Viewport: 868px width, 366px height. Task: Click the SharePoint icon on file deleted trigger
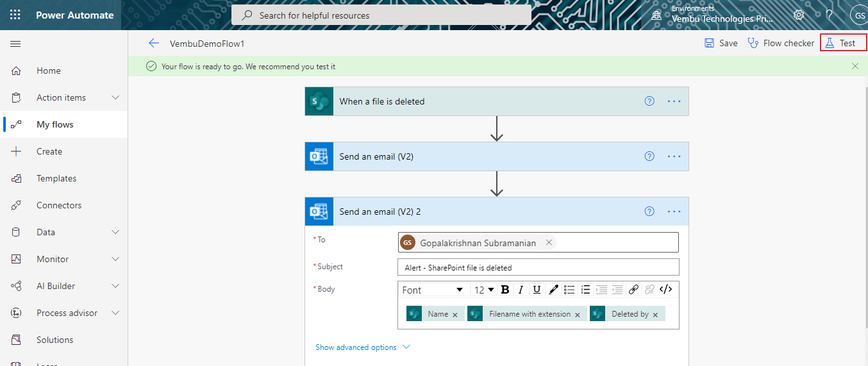point(319,101)
